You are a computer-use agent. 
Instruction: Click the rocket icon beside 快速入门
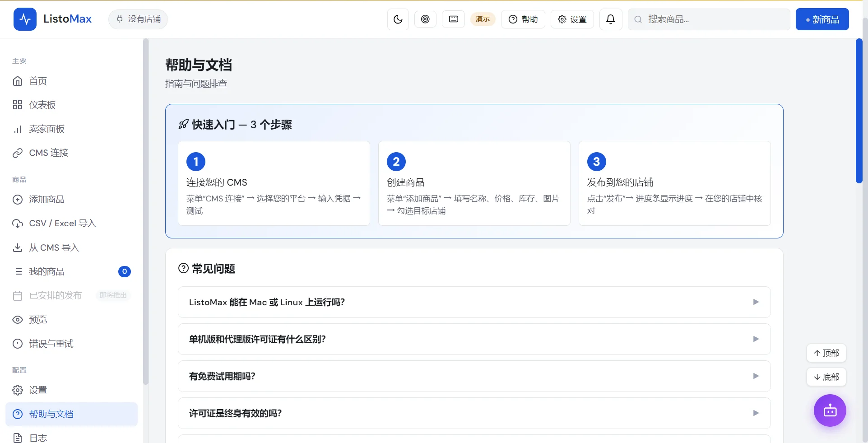tap(183, 124)
